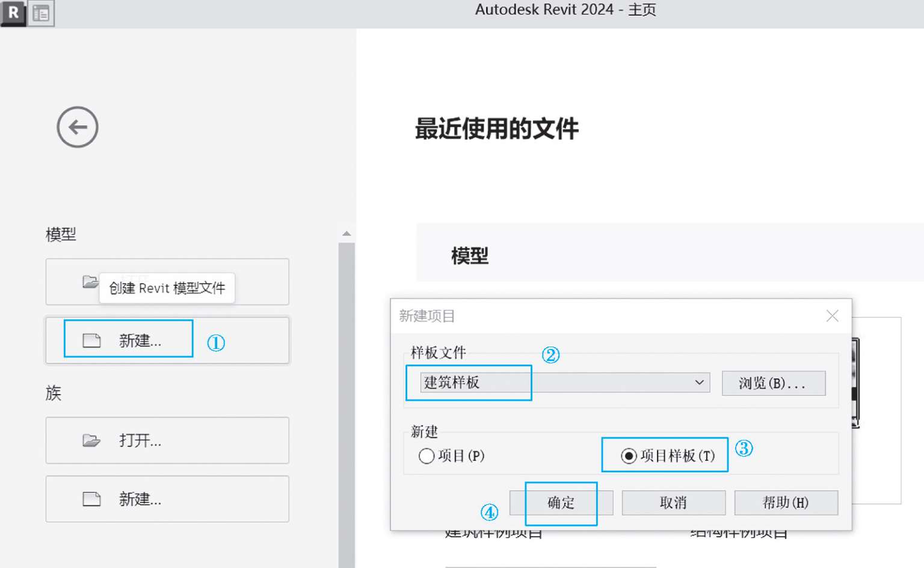Click the circular back arrow icon

[x=78, y=127]
